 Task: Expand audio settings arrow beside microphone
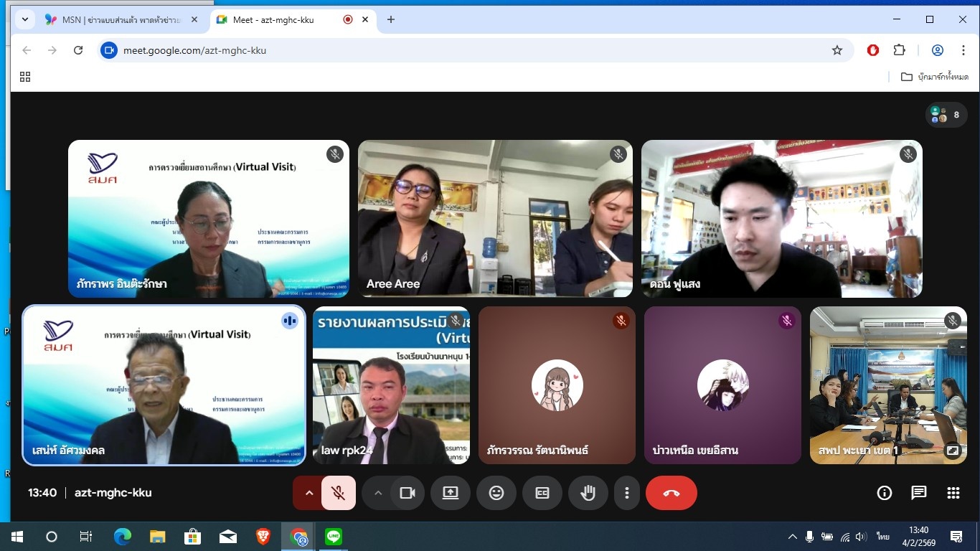(x=309, y=493)
